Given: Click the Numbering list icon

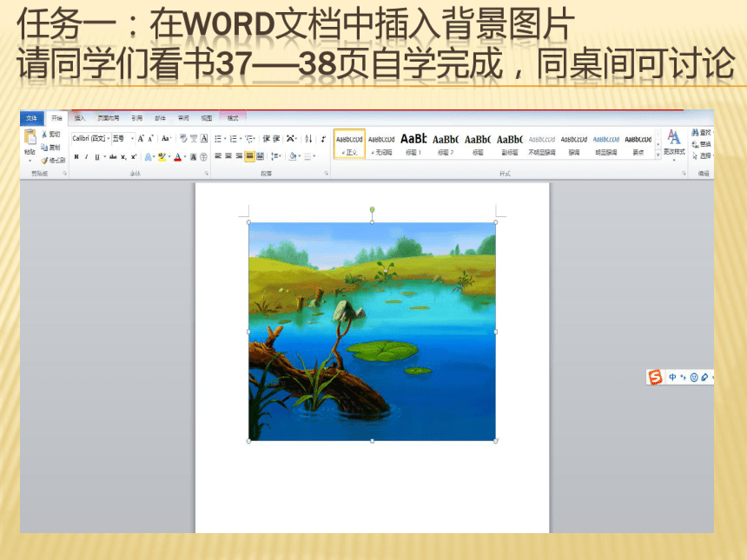Looking at the screenshot, I should (233, 139).
